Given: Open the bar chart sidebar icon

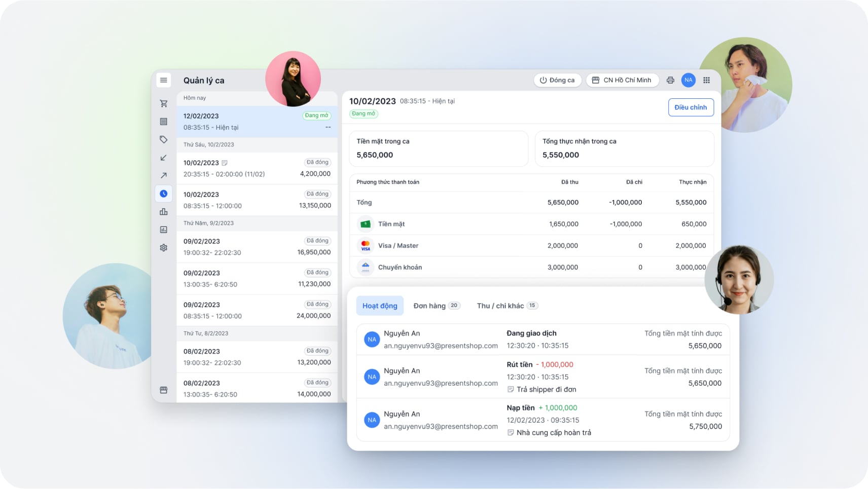Looking at the screenshot, I should (163, 212).
